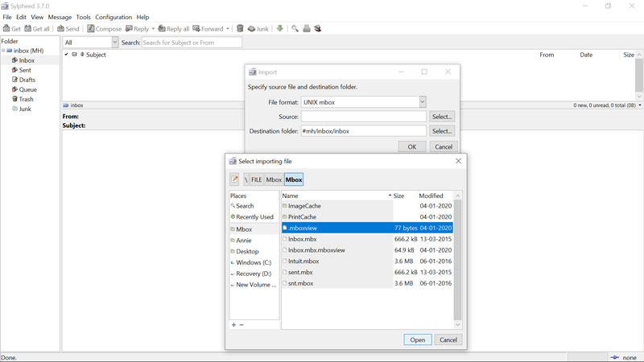644x362 pixels.
Task: Click Cancel in Import dialog
Action: [x=444, y=146]
